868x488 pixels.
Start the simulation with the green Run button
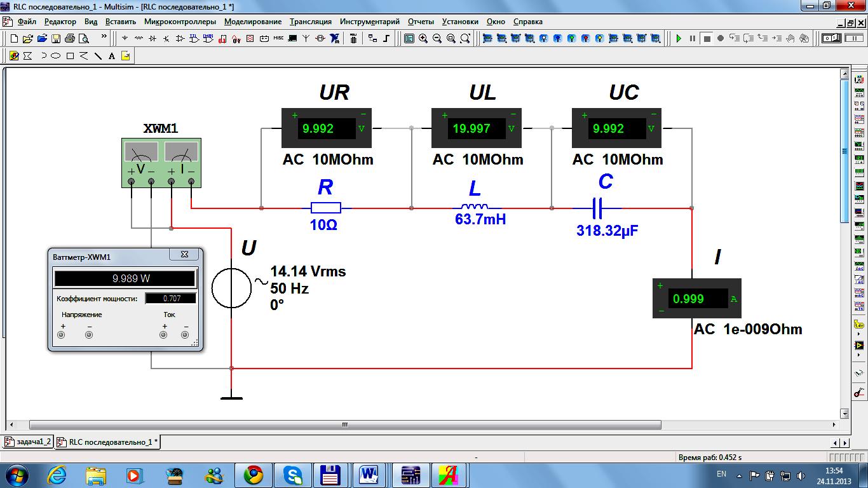[679, 39]
